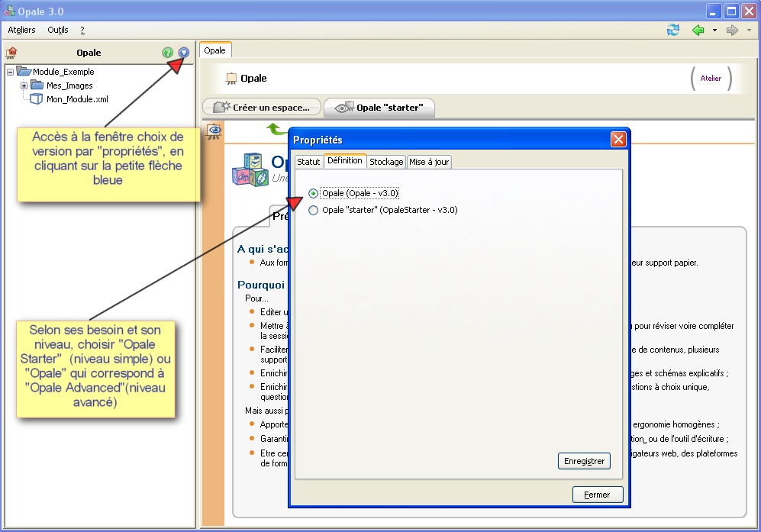Click the Mon_Module.xml module icon
The width and height of the screenshot is (761, 532).
pyautogui.click(x=37, y=99)
